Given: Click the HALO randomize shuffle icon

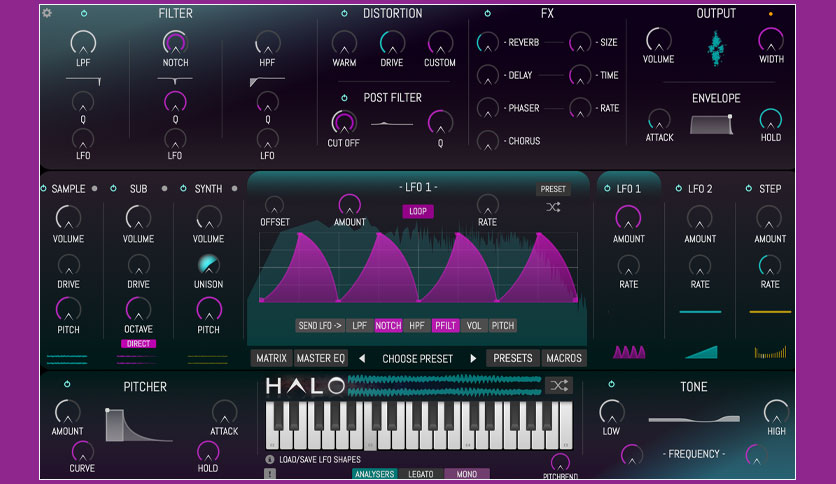Looking at the screenshot, I should (559, 385).
